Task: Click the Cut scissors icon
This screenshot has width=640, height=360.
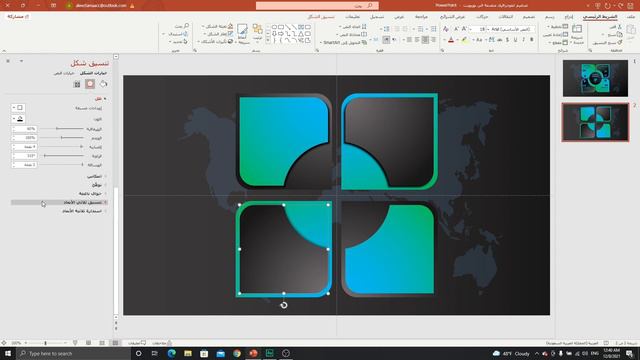Action: coord(620,27)
